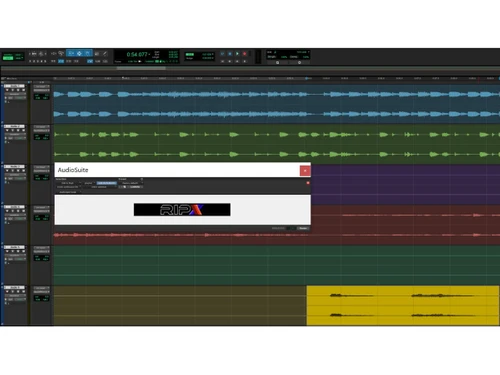Click the Render button in AudioSuite

[303, 228]
